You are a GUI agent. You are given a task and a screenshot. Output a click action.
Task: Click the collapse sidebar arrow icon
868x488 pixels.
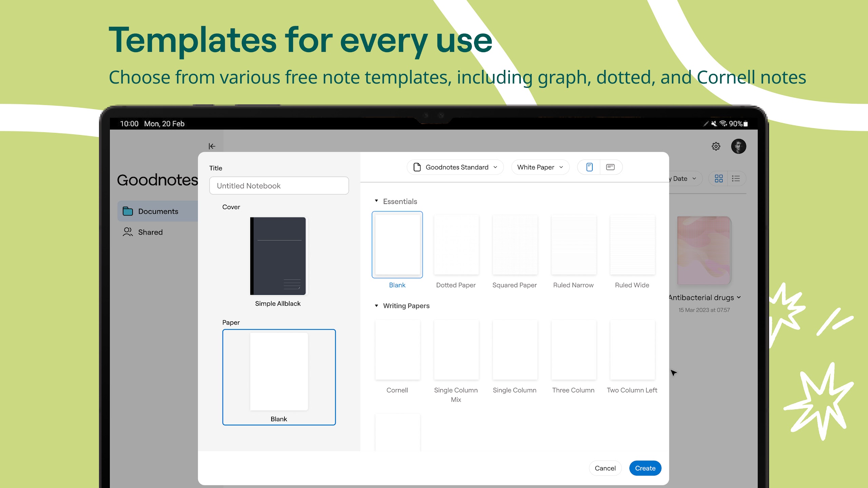coord(212,146)
